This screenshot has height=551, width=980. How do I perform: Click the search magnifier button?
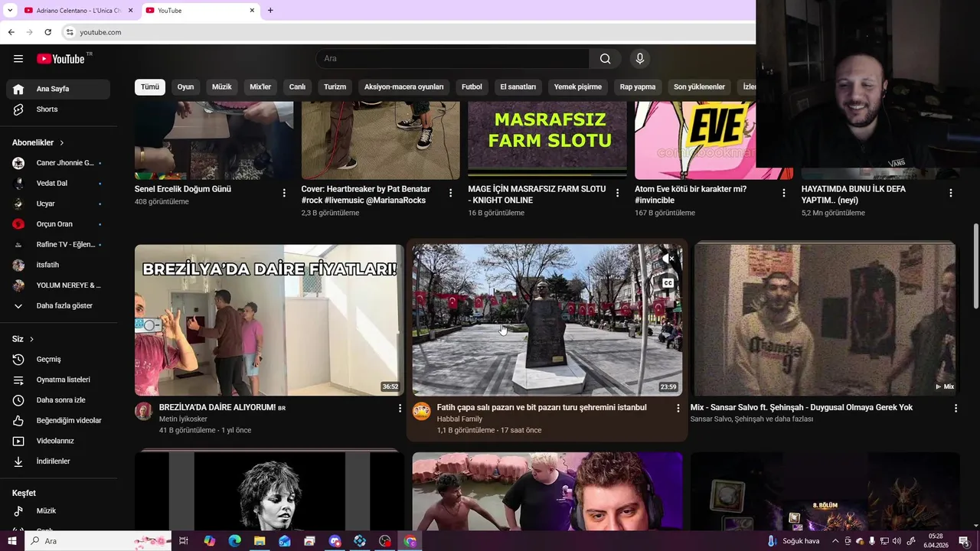[x=605, y=59]
